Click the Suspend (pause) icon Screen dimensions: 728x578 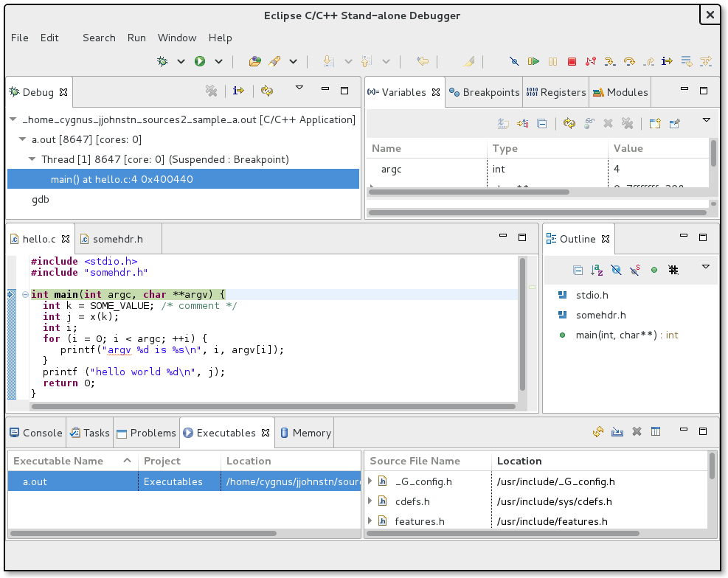click(552, 61)
